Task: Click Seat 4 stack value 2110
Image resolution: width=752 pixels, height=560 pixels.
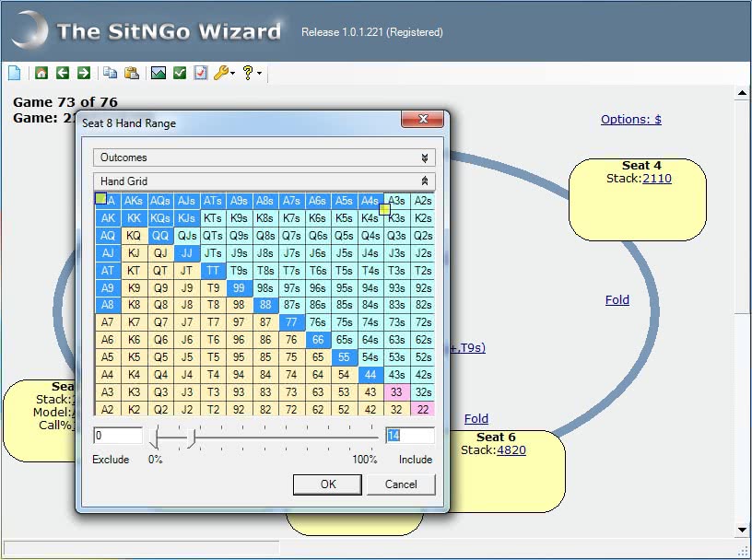Action: tap(657, 179)
